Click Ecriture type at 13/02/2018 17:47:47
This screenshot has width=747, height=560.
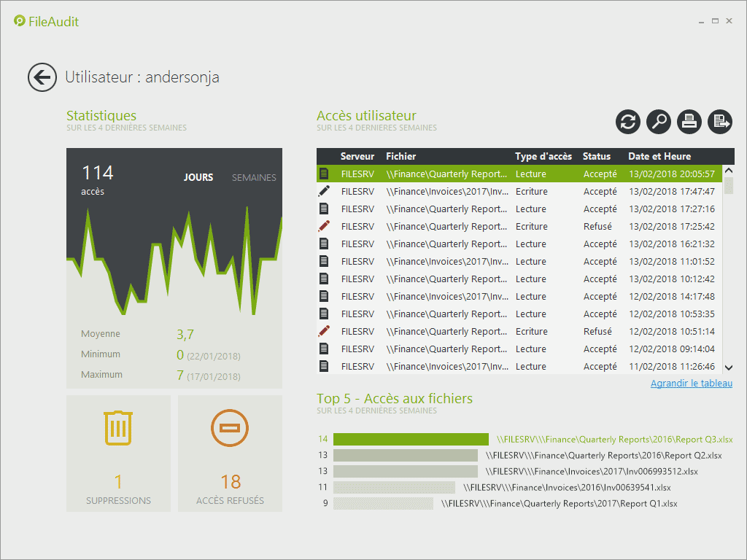click(532, 192)
